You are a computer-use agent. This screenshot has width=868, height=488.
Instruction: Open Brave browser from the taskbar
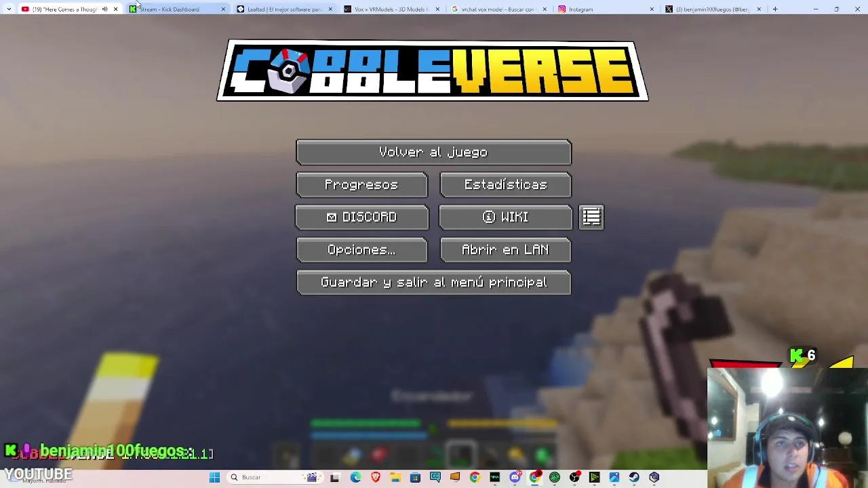pos(376,477)
